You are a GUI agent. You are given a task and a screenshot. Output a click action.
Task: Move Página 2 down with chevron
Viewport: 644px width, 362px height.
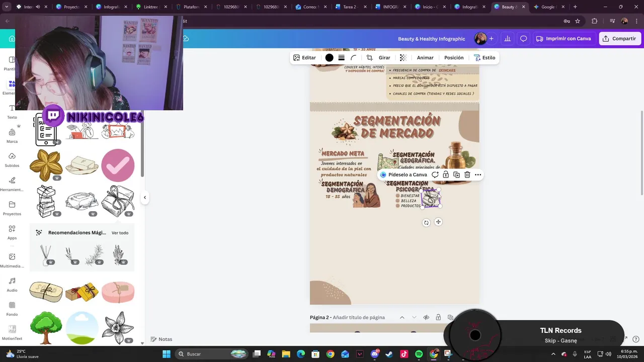[414, 317]
